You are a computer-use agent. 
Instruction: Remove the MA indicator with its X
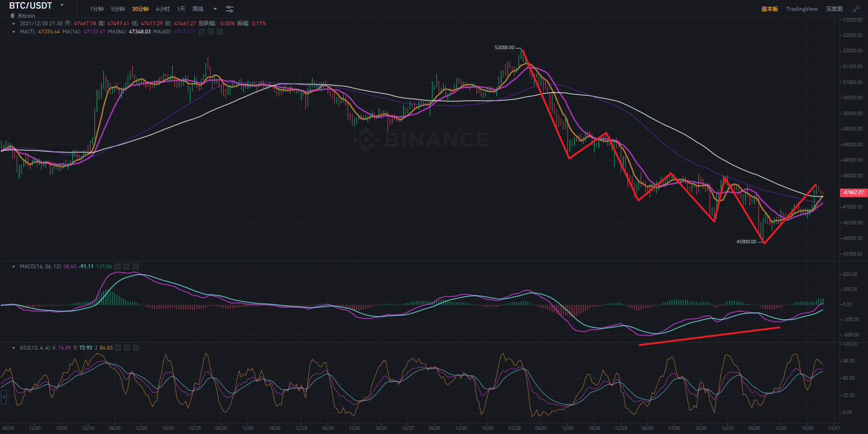tap(220, 32)
